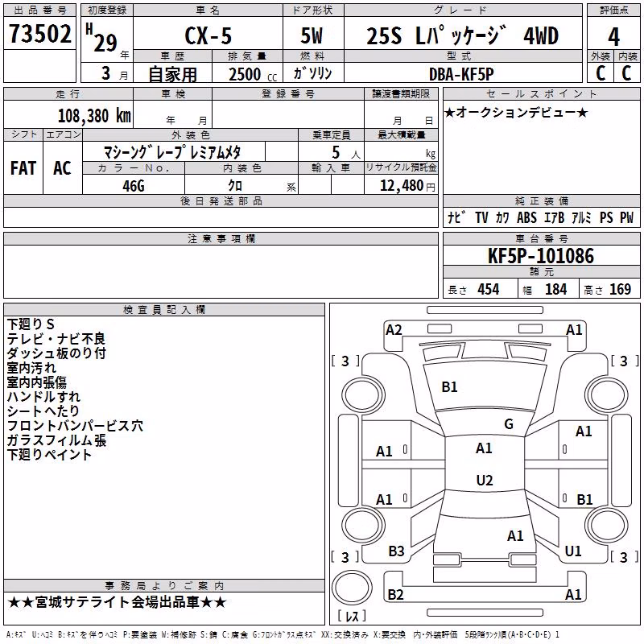The image size is (644, 644).
Task: Click the 後日発送部品 section header
Action: (x=221, y=200)
